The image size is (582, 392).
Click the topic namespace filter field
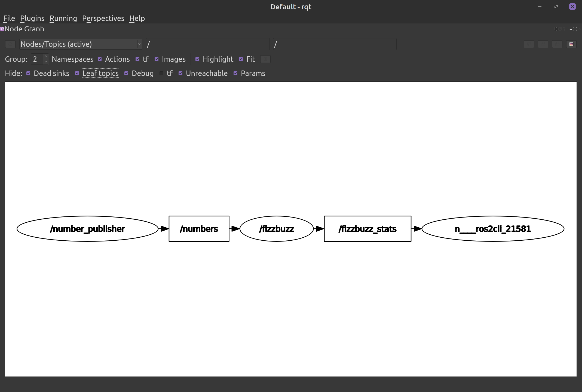tap(335, 44)
